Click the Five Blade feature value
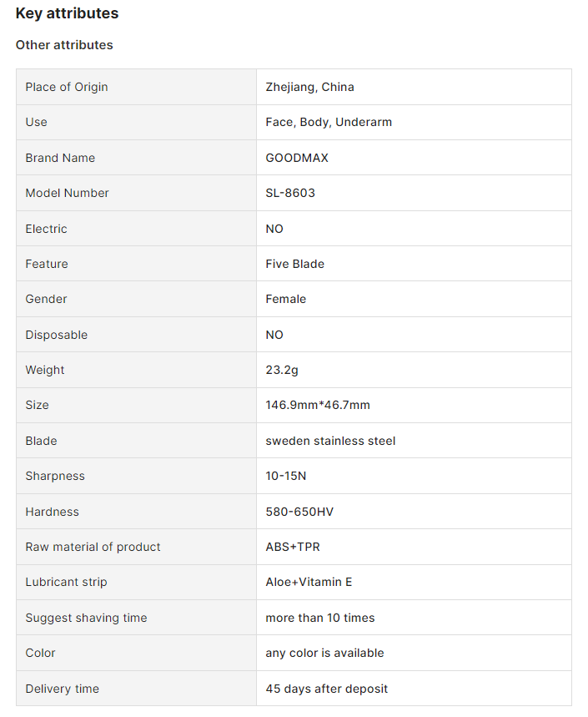 [x=294, y=264]
